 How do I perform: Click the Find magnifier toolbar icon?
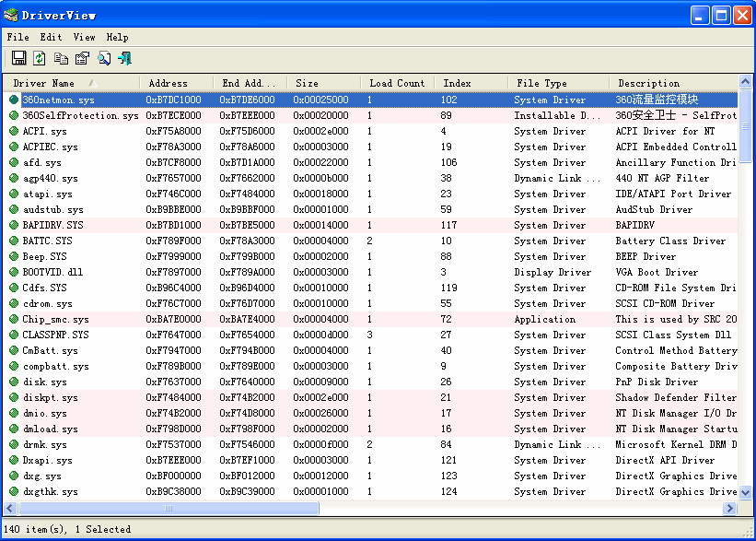(x=104, y=58)
